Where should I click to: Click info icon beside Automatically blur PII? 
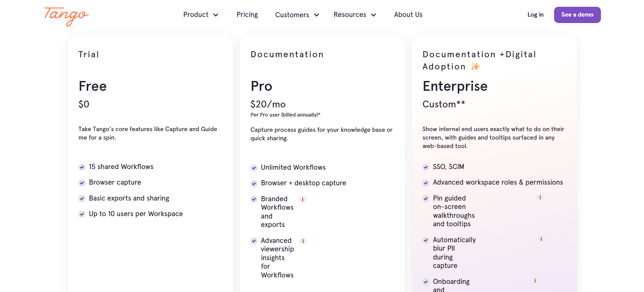coord(541,239)
